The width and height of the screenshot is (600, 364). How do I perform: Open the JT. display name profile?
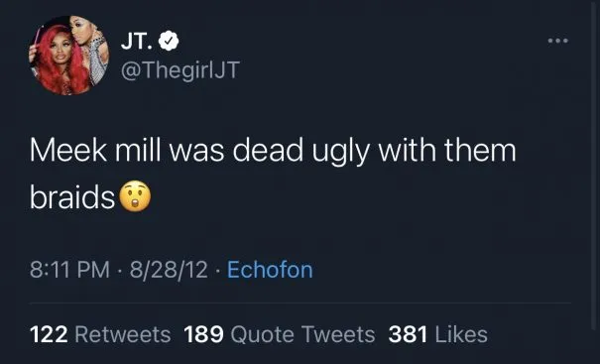(138, 41)
